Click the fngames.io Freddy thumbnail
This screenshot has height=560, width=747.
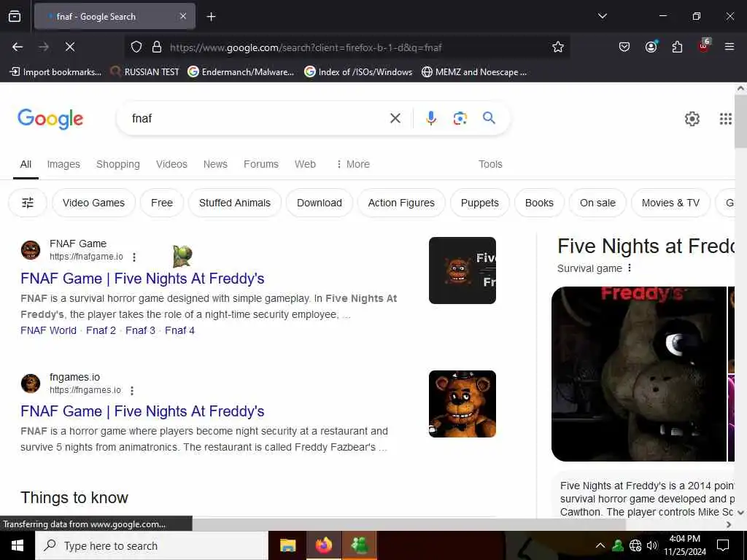(462, 404)
